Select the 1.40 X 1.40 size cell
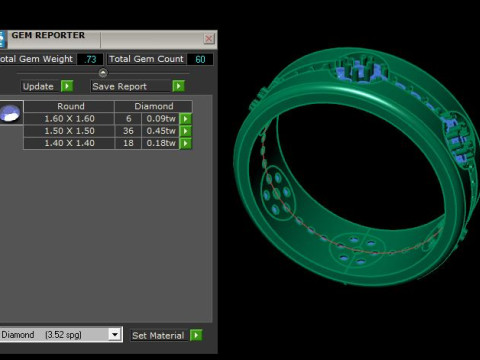 [69, 143]
